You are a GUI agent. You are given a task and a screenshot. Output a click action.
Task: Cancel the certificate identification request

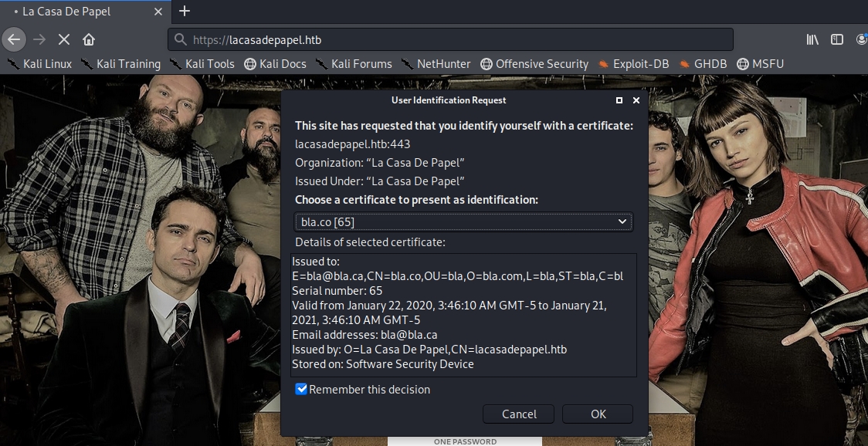(519, 414)
